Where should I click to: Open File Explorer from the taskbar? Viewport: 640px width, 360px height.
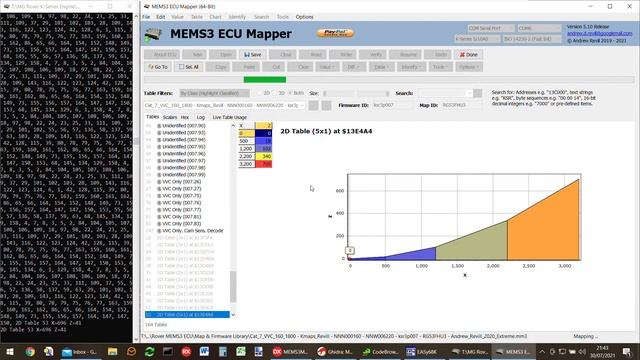coord(113,351)
